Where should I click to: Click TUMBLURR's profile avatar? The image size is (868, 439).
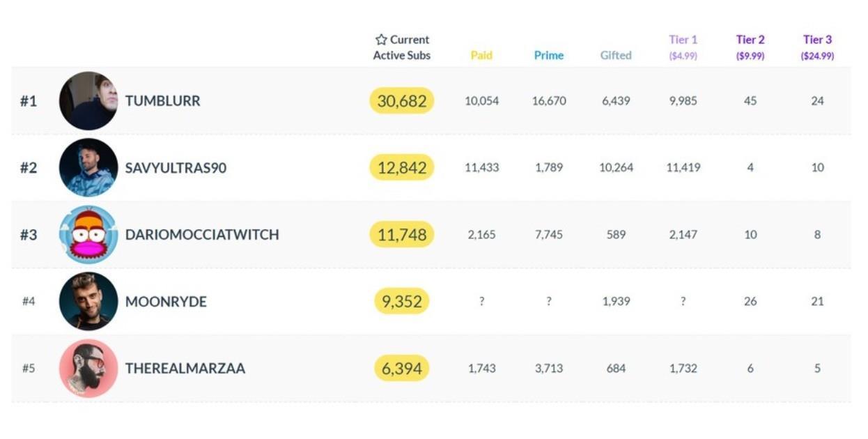[x=88, y=101]
